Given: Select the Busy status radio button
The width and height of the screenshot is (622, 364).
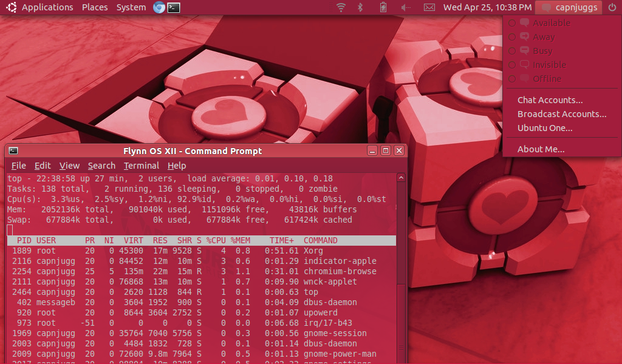Looking at the screenshot, I should (512, 51).
